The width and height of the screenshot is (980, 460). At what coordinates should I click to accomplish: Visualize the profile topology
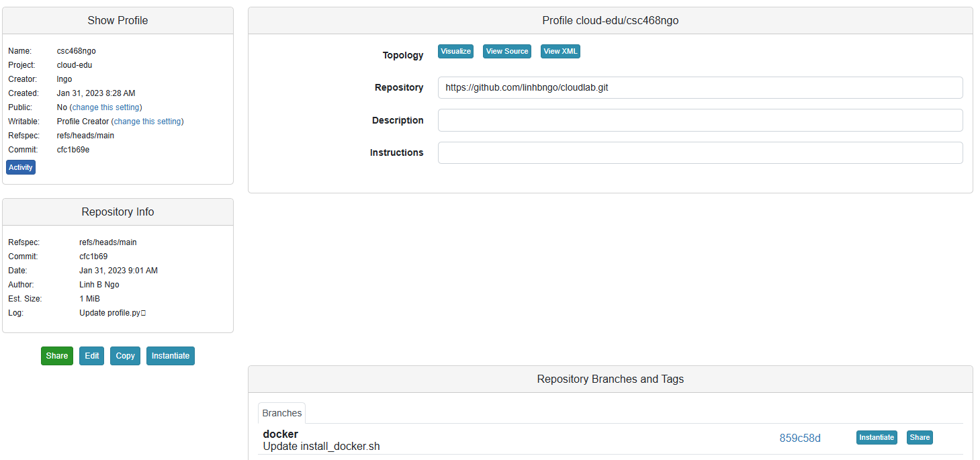click(x=455, y=52)
